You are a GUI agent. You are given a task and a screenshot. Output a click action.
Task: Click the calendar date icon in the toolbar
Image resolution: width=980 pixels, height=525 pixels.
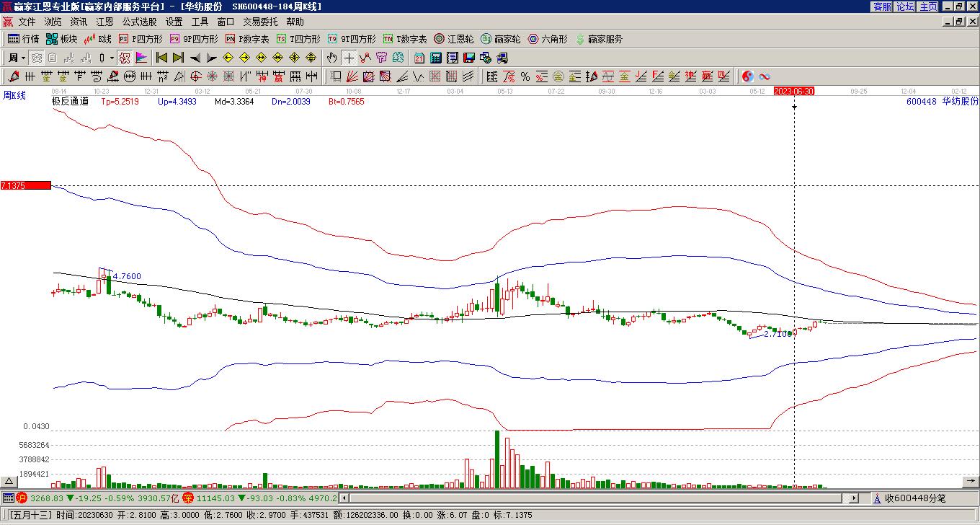click(419, 58)
